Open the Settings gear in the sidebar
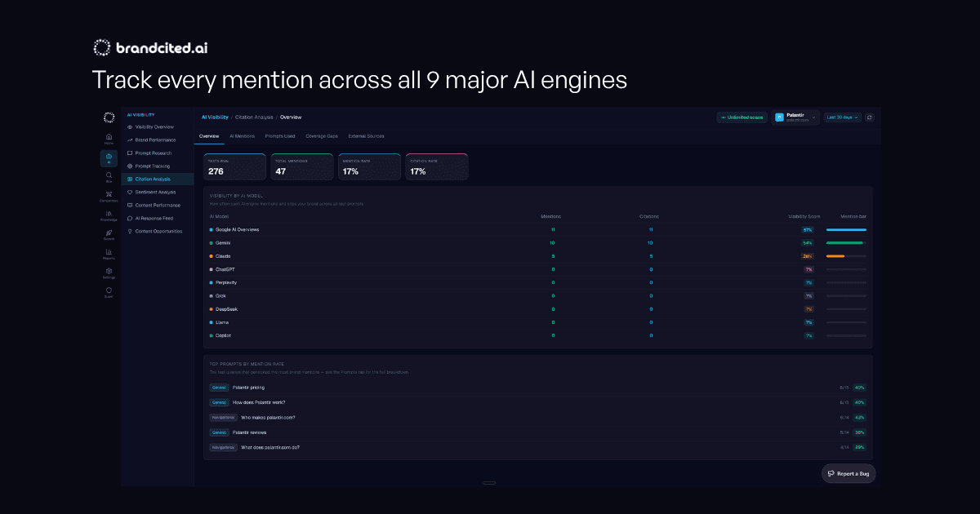The height and width of the screenshot is (514, 980). 109,273
